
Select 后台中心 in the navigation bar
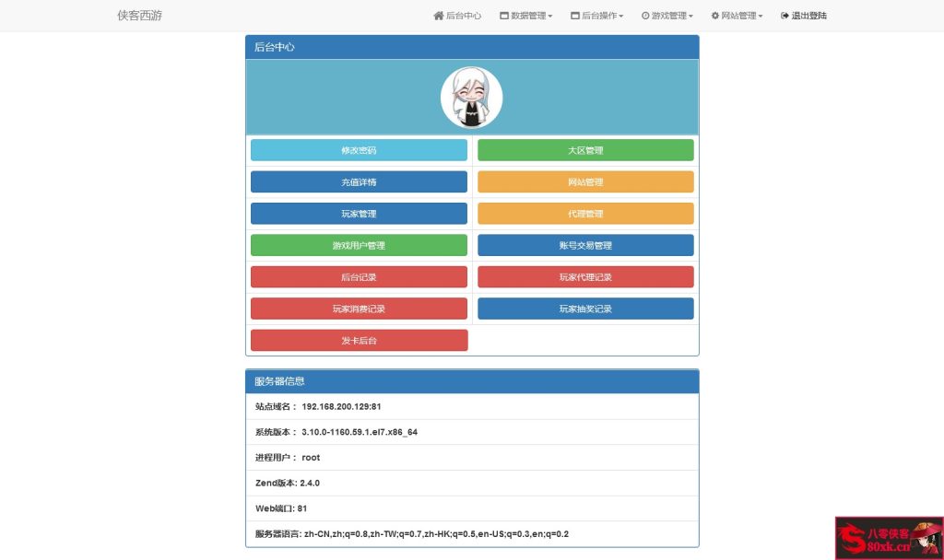coord(458,16)
